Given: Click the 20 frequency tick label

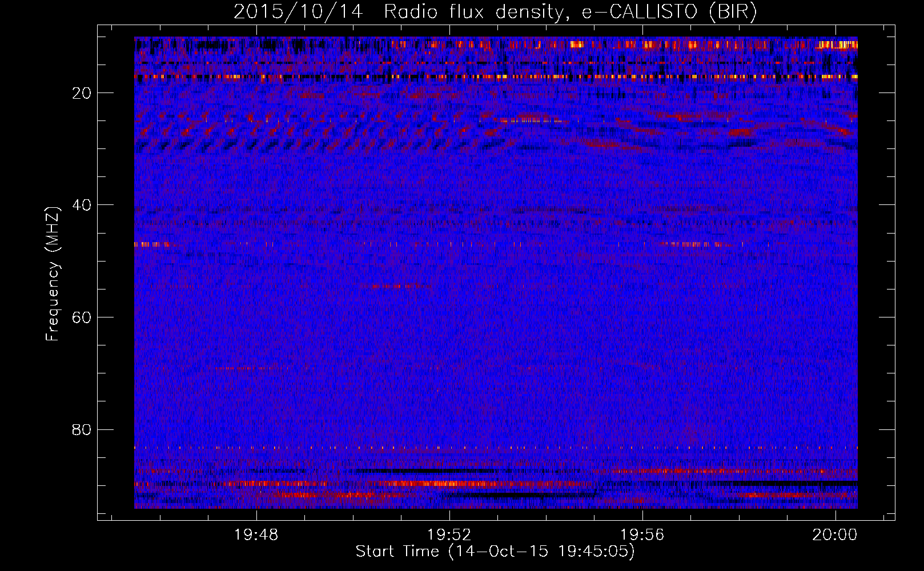Looking at the screenshot, I should (82, 93).
